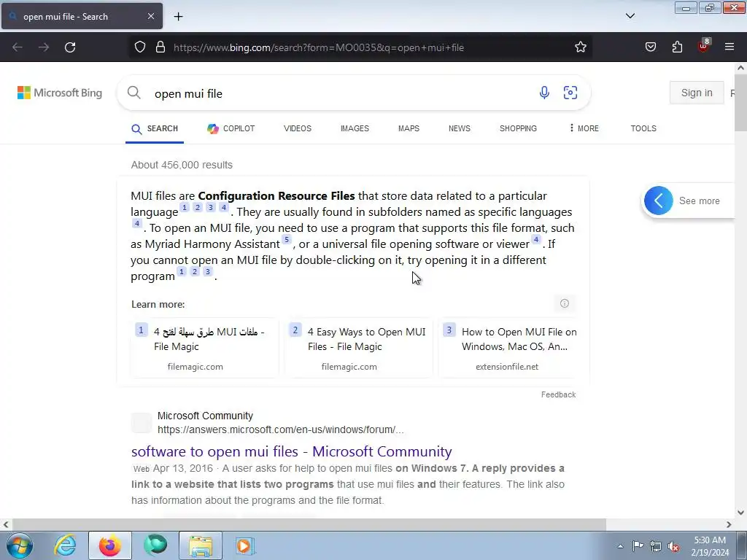Open 'software to open mui files' result
Viewport: 747px width, 560px height.
tap(292, 451)
